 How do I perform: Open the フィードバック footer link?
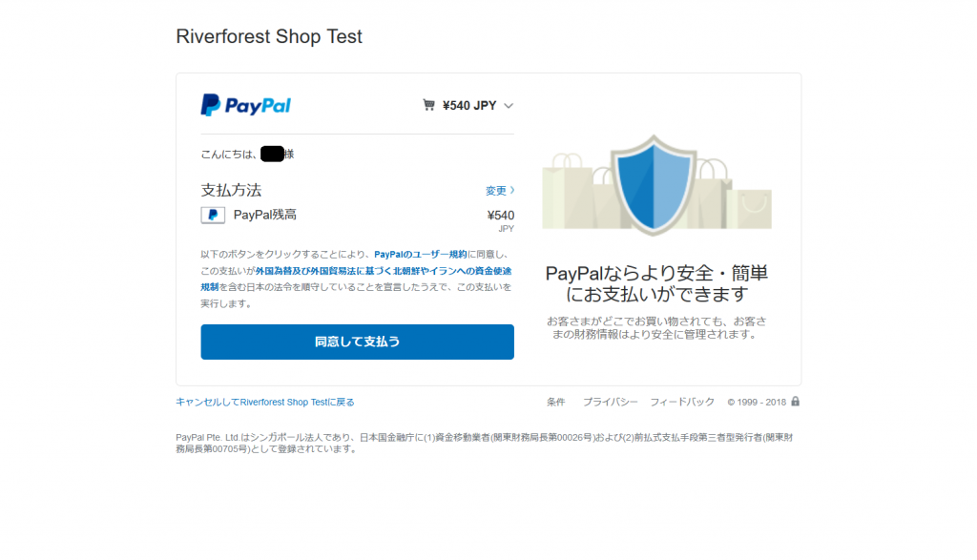pos(682,403)
